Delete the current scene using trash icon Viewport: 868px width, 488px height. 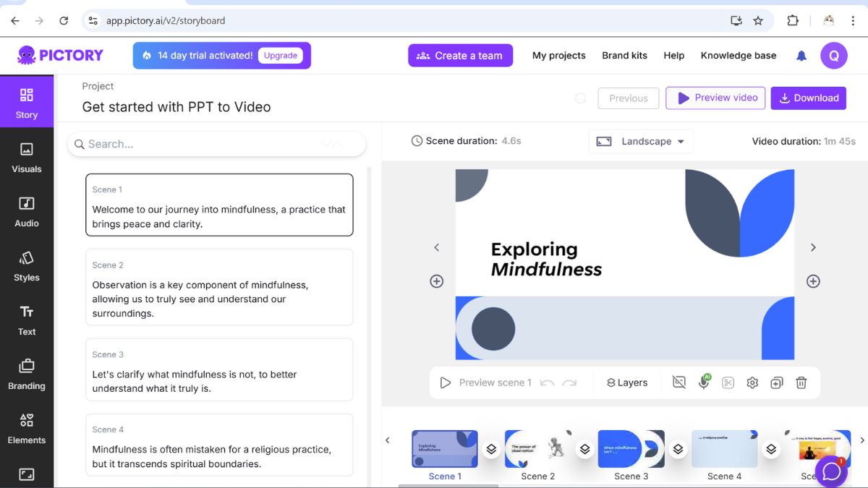click(x=801, y=382)
